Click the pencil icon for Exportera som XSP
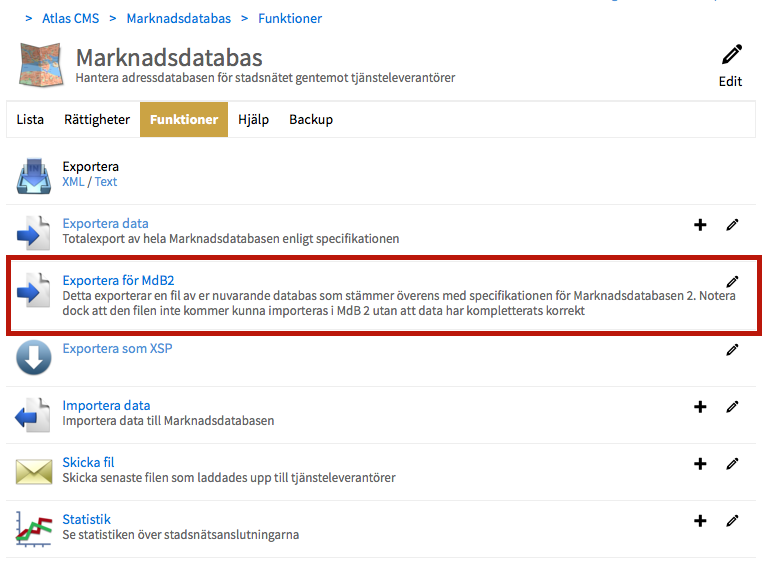Screen dimensions: 764x561 [x=732, y=350]
